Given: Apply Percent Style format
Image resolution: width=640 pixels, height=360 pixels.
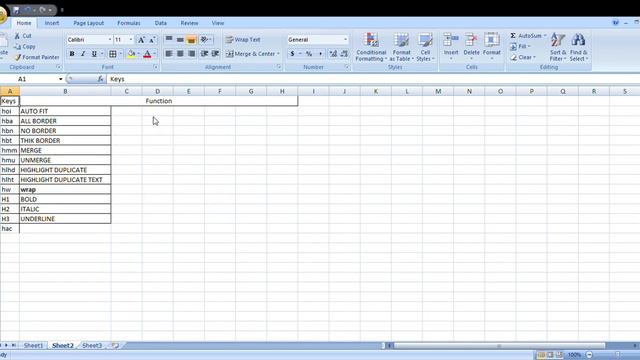Looking at the screenshot, I should (x=309, y=53).
